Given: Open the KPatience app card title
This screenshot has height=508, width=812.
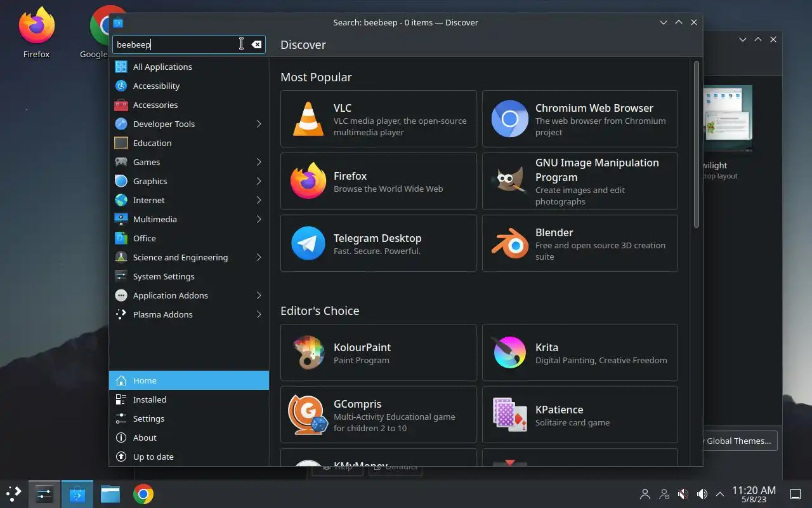Looking at the screenshot, I should tap(559, 410).
